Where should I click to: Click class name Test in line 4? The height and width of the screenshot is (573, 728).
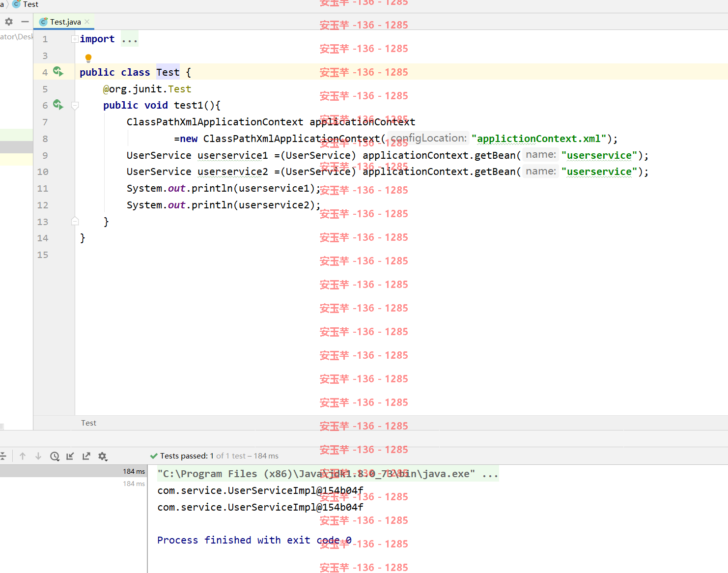[x=168, y=72]
